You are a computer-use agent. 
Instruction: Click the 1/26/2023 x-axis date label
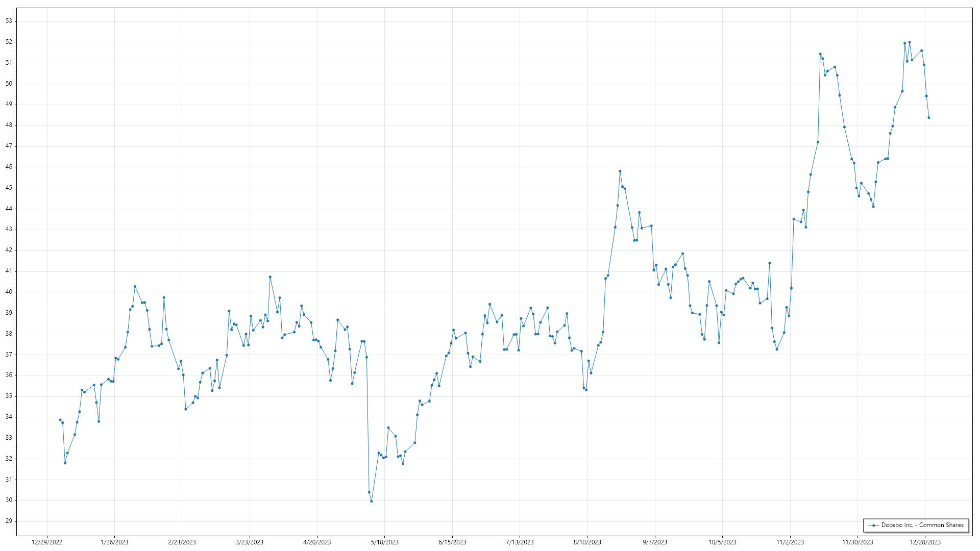(x=114, y=542)
